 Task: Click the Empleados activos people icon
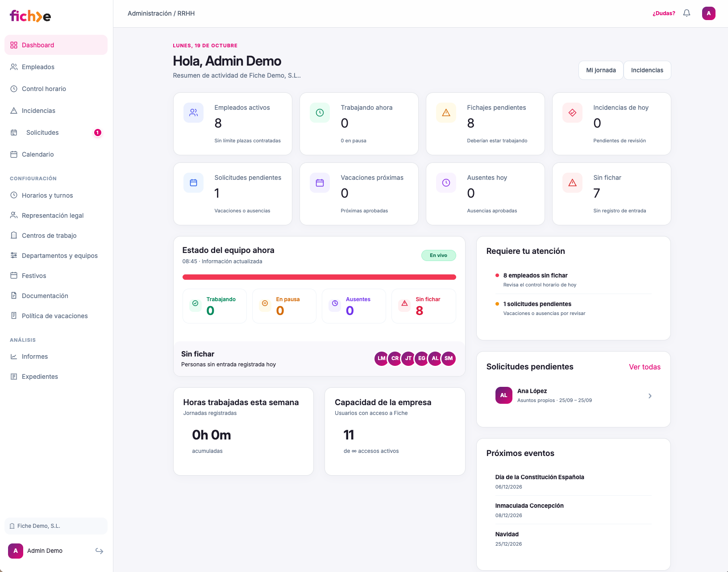193,113
